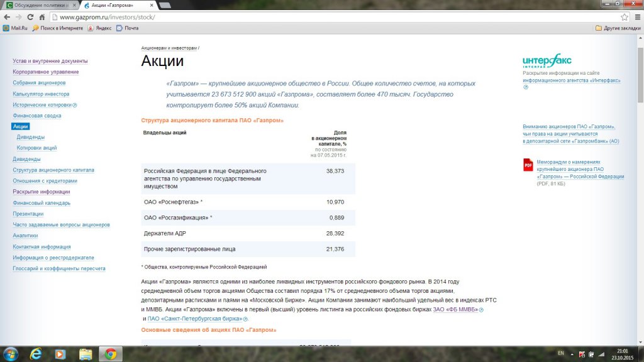Open Interfax information agency link
644x362 pixels.
coord(571,80)
